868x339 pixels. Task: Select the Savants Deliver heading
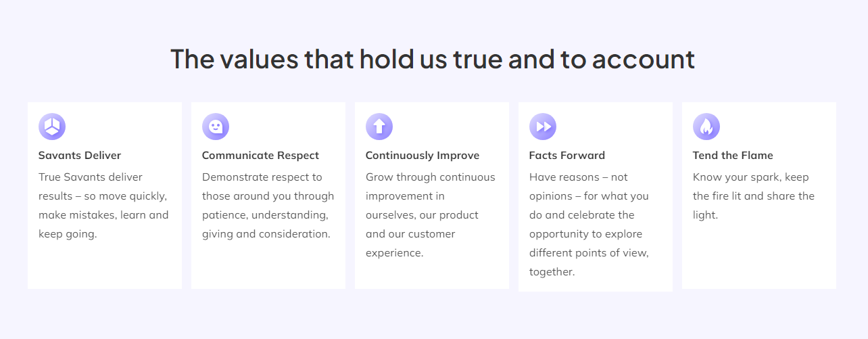coord(80,156)
